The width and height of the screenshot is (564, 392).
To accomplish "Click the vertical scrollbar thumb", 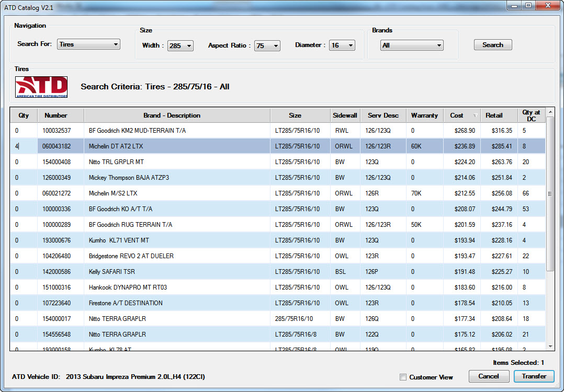I will [550, 194].
